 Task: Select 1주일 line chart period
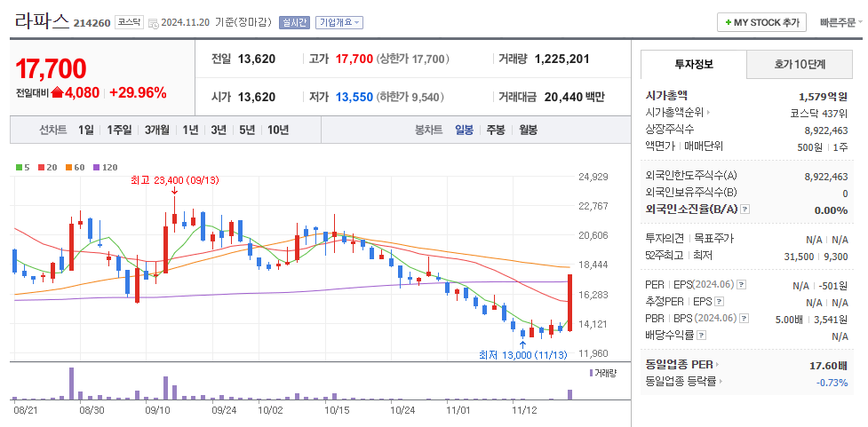[120, 130]
